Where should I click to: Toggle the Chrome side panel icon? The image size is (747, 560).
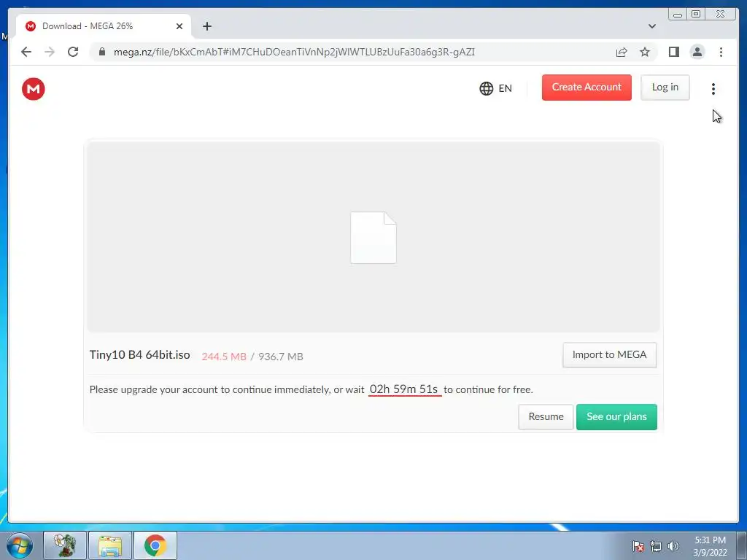(x=673, y=52)
